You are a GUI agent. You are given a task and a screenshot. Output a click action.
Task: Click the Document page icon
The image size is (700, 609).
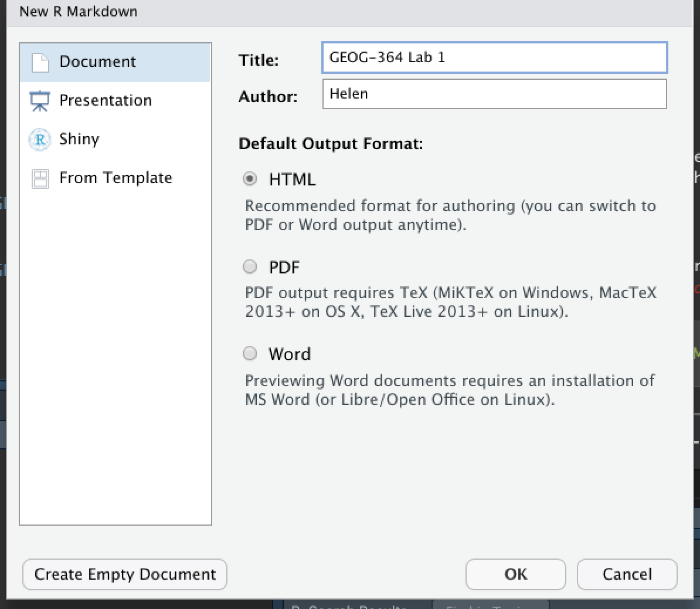40,62
